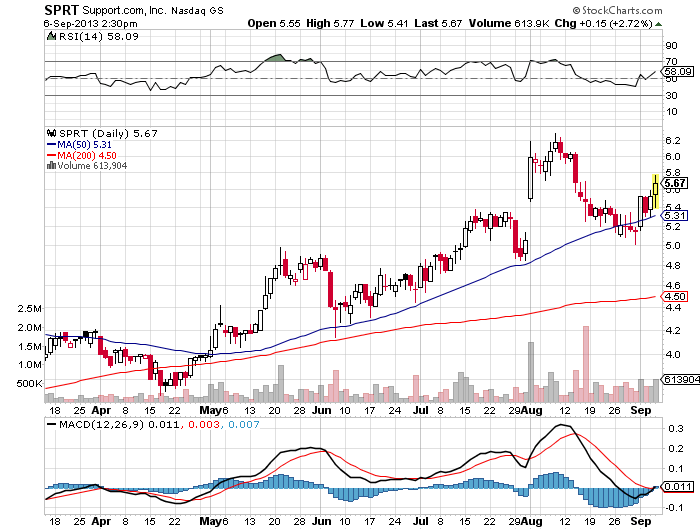Click the Low 5.41 value
700x530 pixels.
click(384, 23)
